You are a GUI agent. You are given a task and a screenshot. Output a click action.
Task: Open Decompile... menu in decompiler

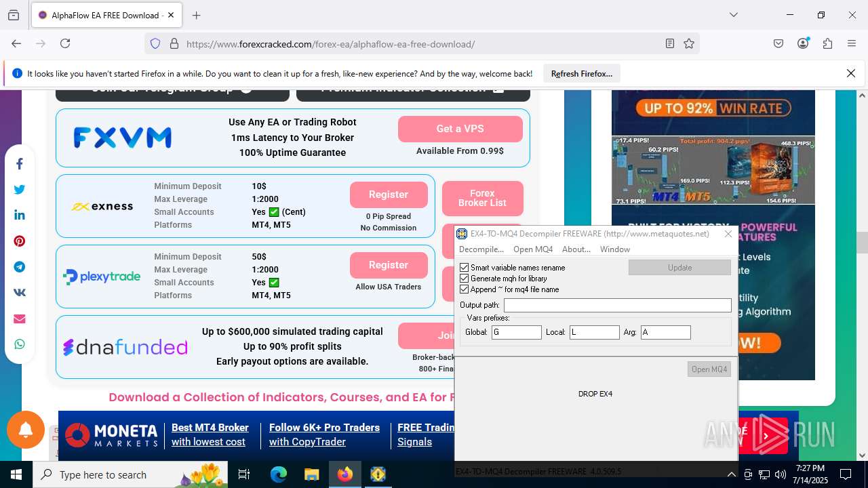[481, 249]
